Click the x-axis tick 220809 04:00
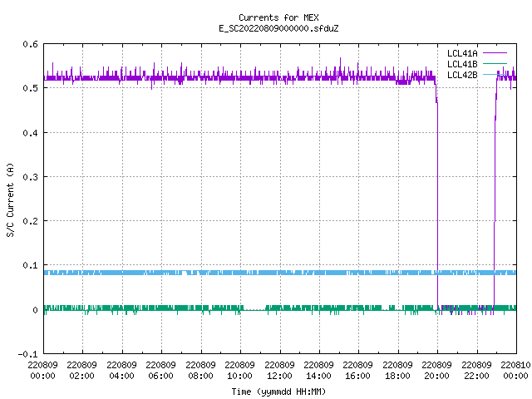The width and height of the screenshot is (532, 399). pos(121,370)
